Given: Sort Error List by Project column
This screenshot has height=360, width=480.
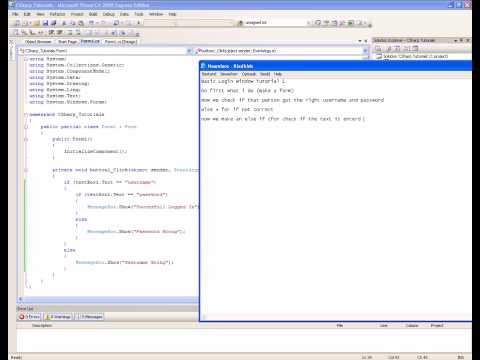Looking at the screenshot, I should coord(437,325).
